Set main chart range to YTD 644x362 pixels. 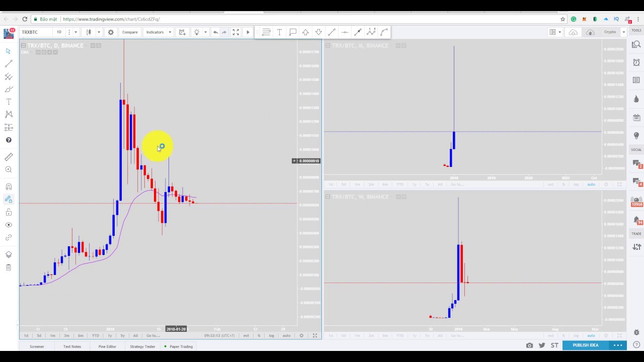point(95,335)
